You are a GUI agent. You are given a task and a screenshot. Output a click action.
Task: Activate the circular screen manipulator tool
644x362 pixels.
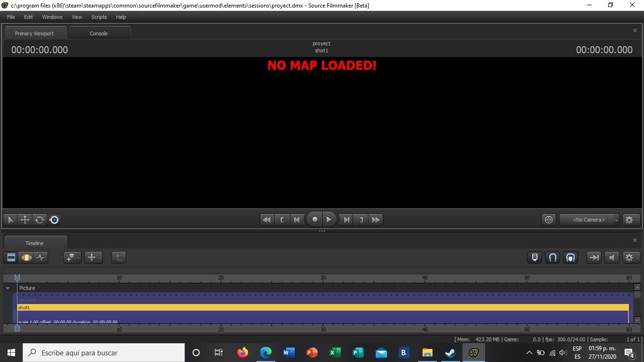click(54, 220)
